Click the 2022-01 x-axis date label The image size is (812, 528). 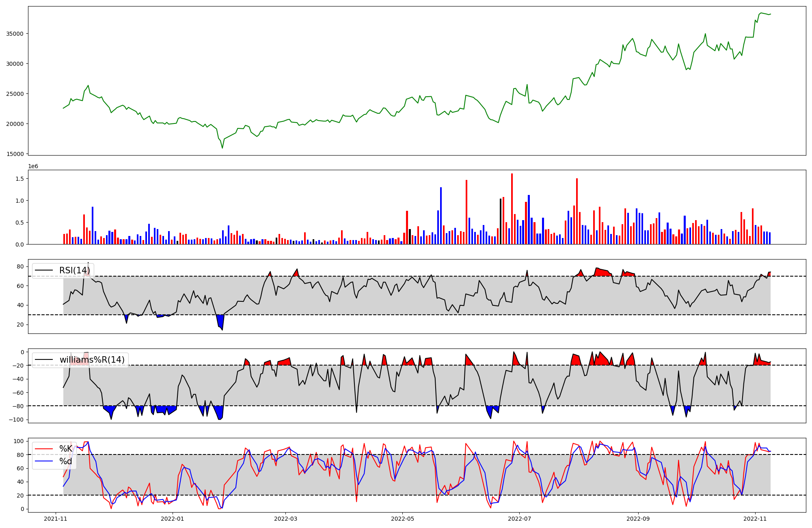point(173,519)
